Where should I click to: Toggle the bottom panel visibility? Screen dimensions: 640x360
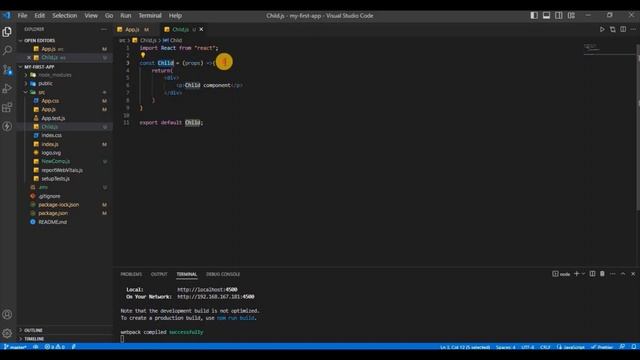(x=546, y=16)
